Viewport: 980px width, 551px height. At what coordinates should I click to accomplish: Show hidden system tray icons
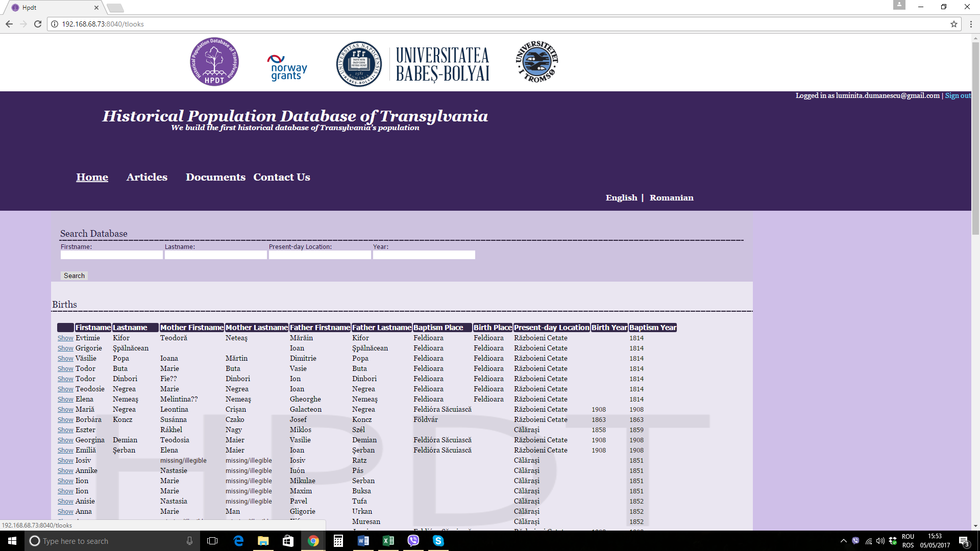tap(843, 541)
